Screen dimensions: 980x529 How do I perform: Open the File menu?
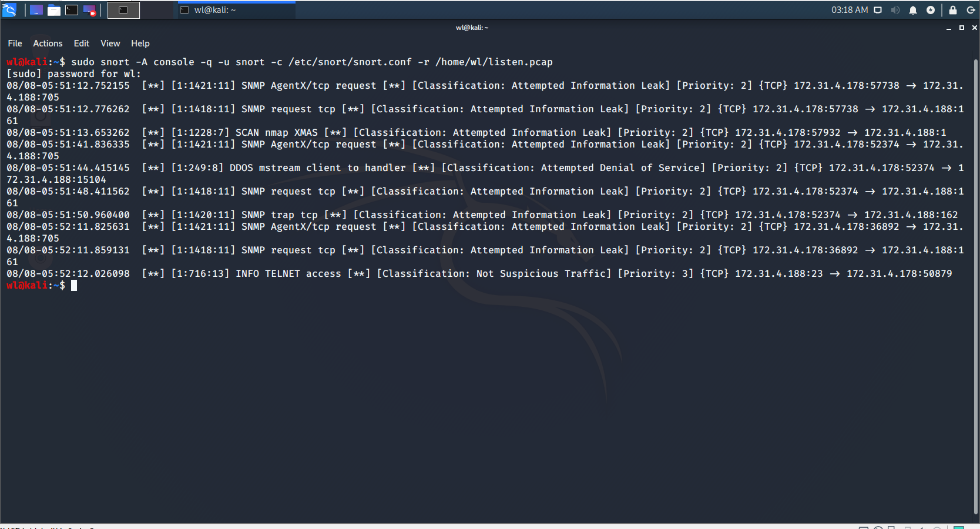15,43
